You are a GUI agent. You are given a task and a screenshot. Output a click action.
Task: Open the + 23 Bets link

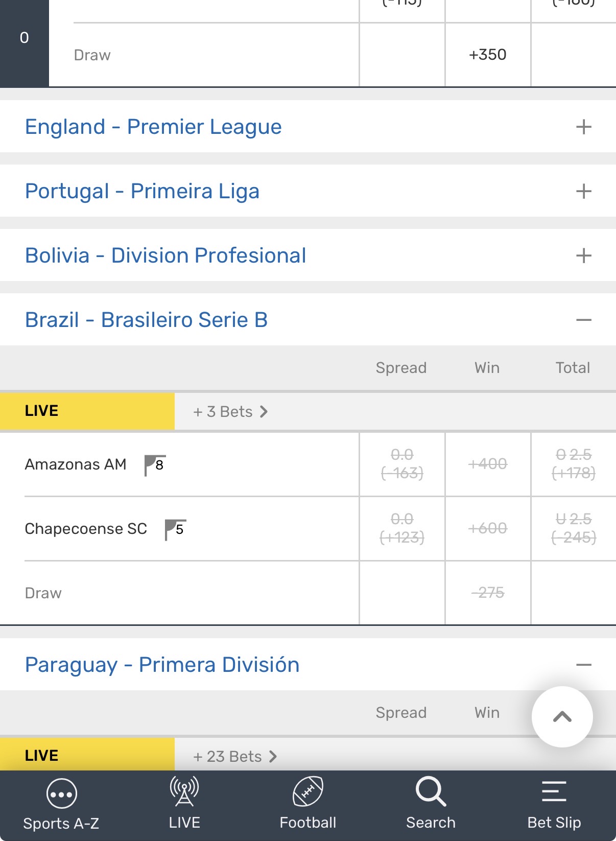(x=235, y=757)
